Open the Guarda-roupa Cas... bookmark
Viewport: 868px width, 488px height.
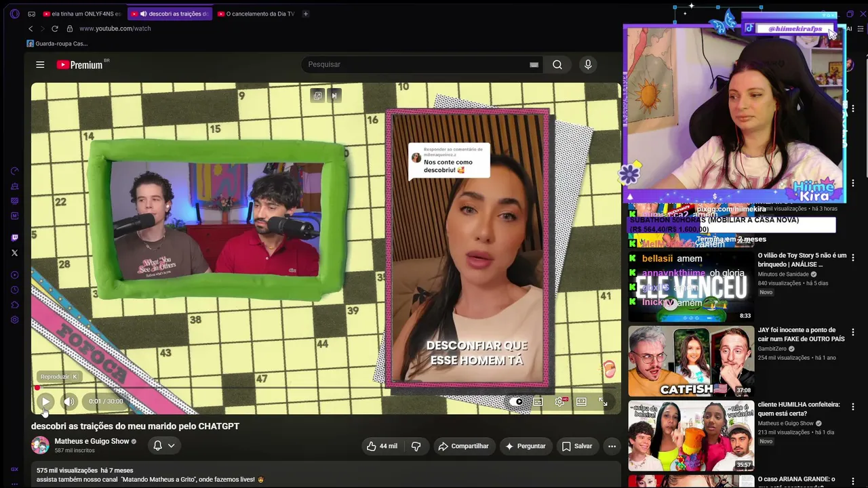[x=57, y=43]
